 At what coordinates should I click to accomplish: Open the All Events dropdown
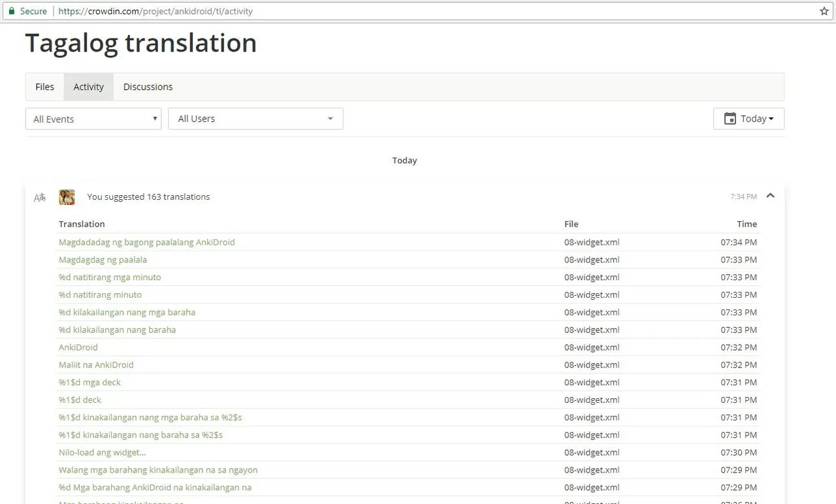coord(93,119)
